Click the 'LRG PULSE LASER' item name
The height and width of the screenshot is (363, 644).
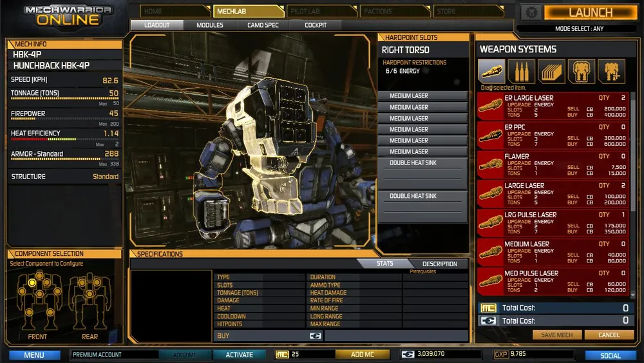[530, 215]
